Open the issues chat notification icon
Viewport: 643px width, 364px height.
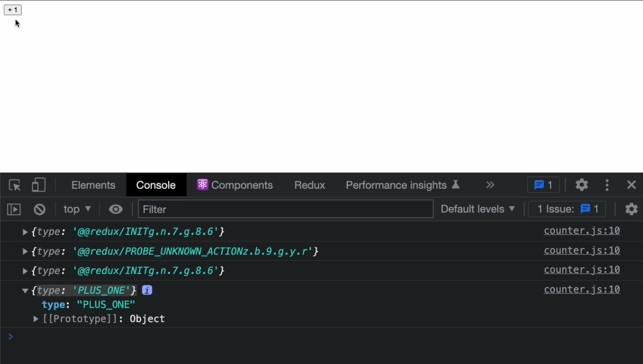click(543, 184)
